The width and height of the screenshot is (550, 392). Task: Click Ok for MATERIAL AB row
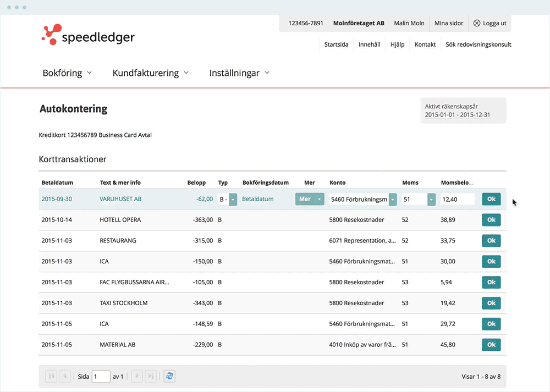point(491,345)
